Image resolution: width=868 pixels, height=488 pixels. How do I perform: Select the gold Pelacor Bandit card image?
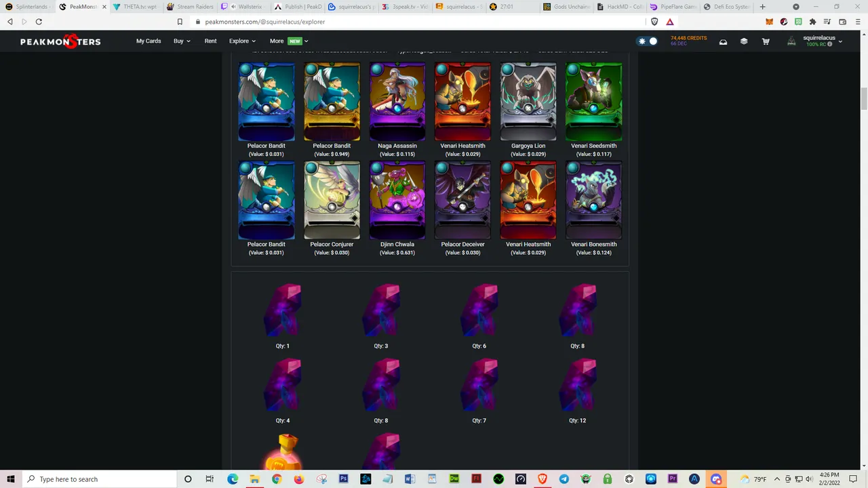pyautogui.click(x=332, y=102)
